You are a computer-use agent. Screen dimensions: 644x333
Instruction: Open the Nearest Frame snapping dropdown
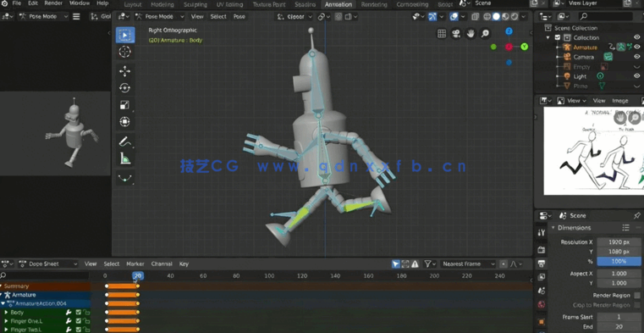click(x=468, y=264)
